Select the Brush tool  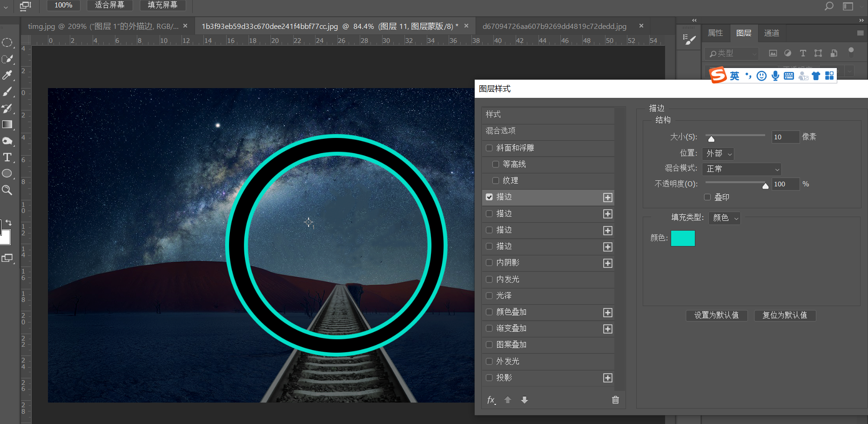7,92
